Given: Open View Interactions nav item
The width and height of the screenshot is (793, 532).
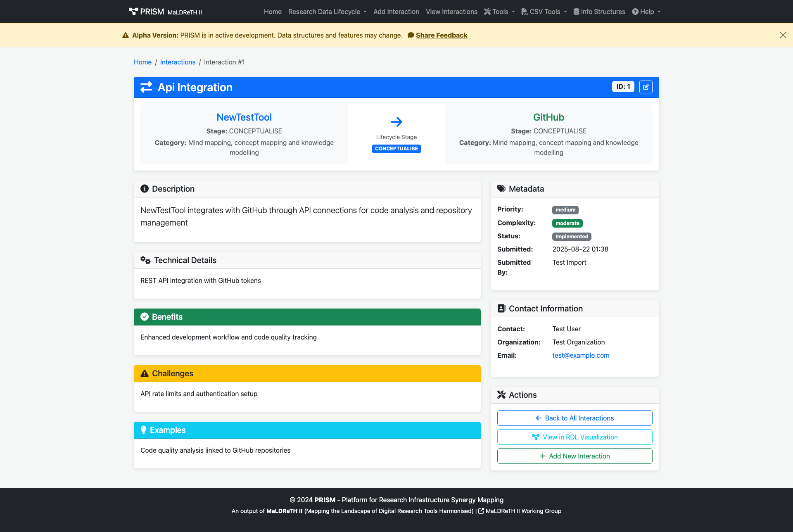Looking at the screenshot, I should 451,12.
